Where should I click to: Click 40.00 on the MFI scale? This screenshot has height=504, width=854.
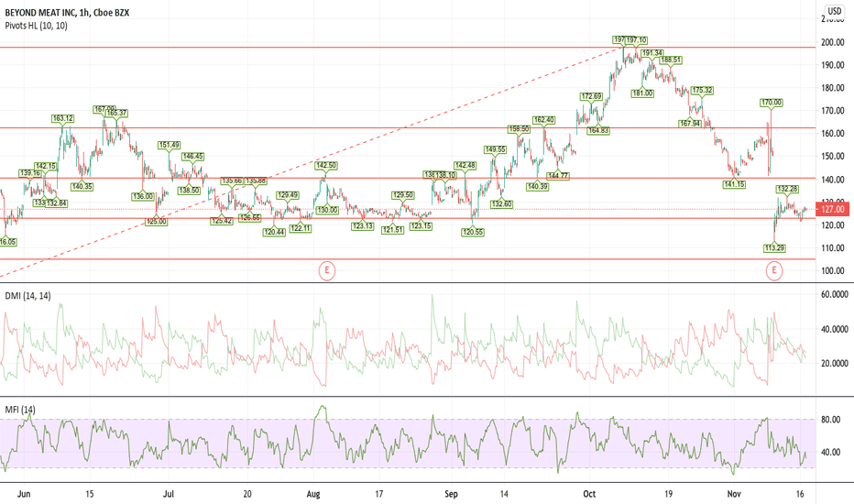[830, 453]
